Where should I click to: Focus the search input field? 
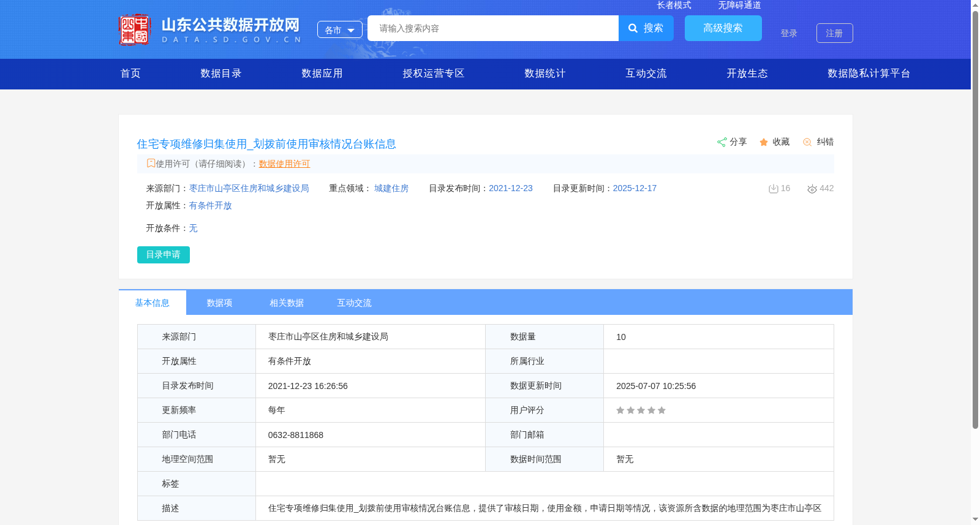point(493,28)
